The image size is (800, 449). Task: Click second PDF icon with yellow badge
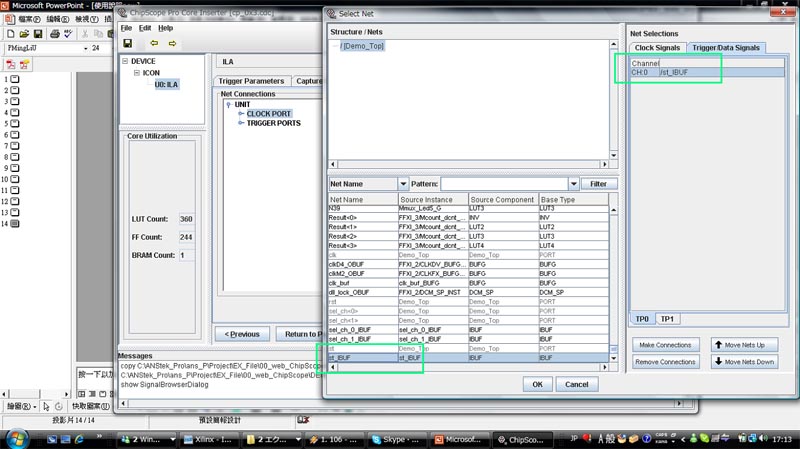(24, 64)
